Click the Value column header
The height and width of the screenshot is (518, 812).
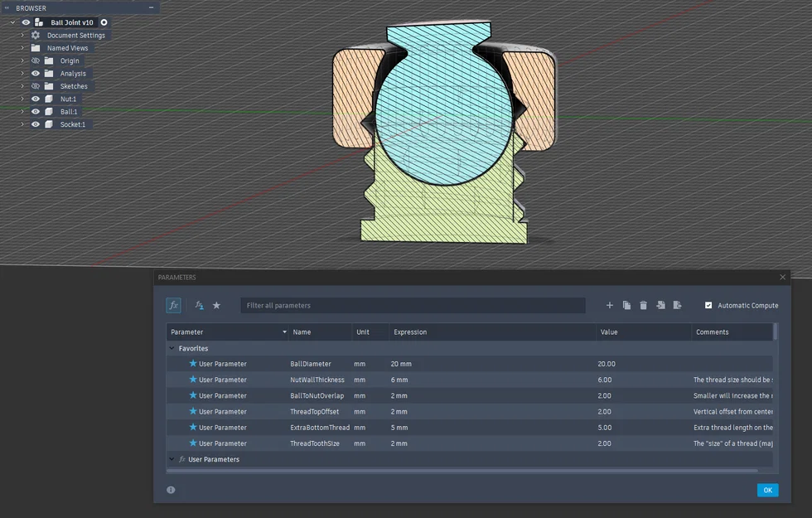click(x=644, y=332)
